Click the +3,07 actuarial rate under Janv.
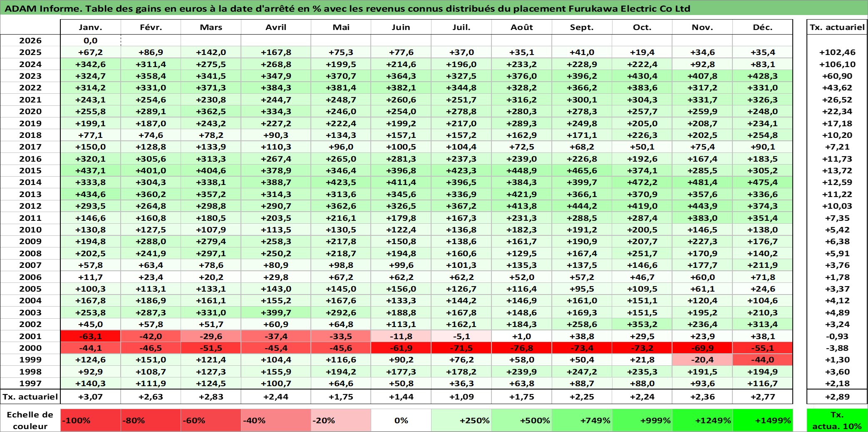Viewport: 868px width, 432px height. pos(90,397)
